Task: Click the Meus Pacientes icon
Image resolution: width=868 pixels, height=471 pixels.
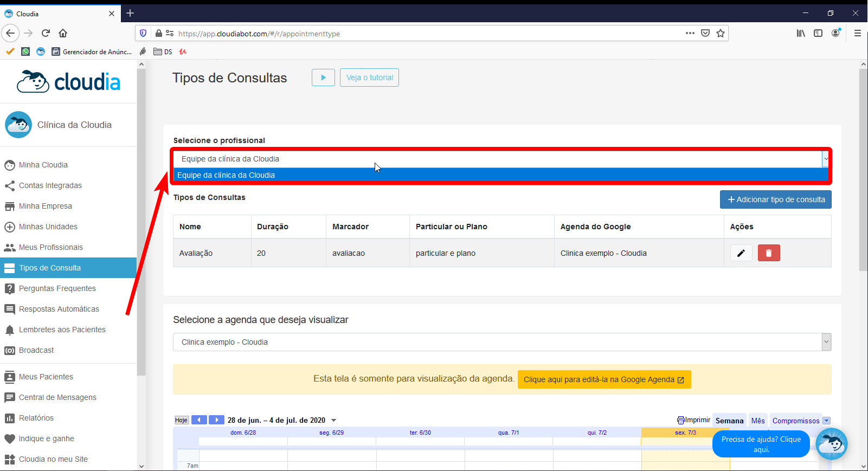Action: click(10, 377)
